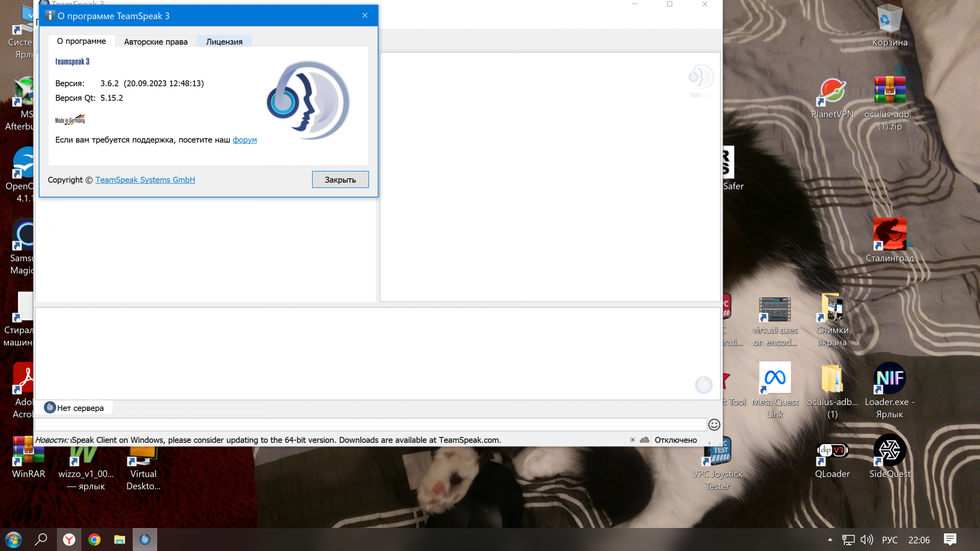Viewport: 980px width, 551px height.
Task: Click the Made in Germany badge
Action: [70, 120]
